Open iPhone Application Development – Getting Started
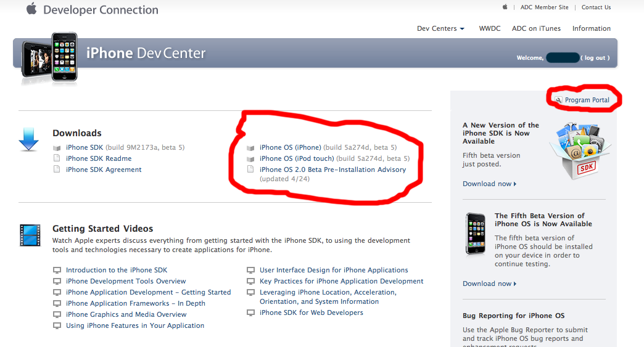This screenshot has width=644, height=347. [148, 292]
